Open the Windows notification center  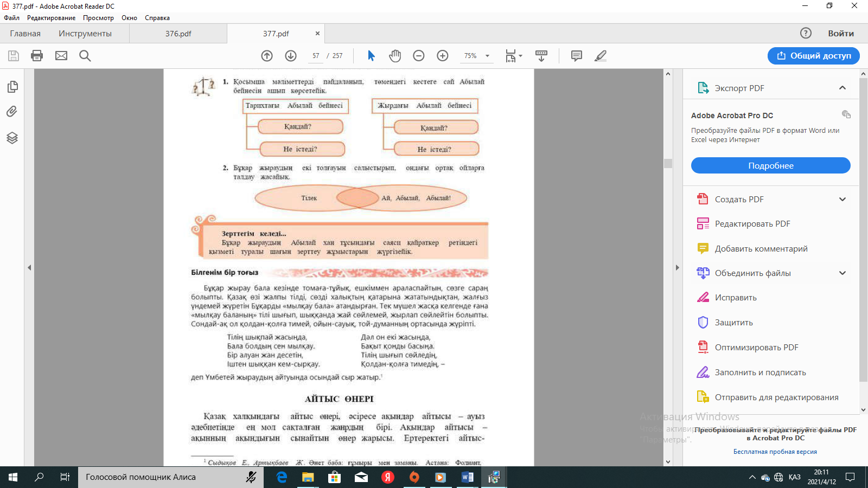[850, 477]
